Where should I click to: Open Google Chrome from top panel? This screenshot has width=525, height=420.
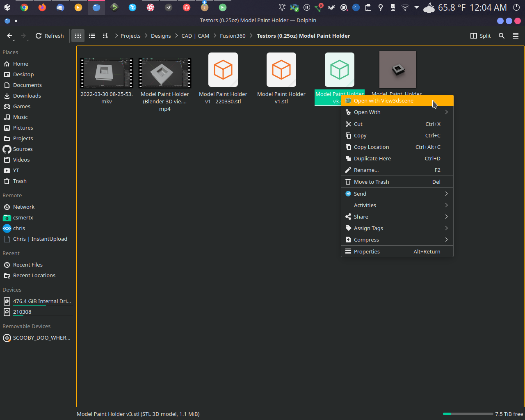click(24, 7)
